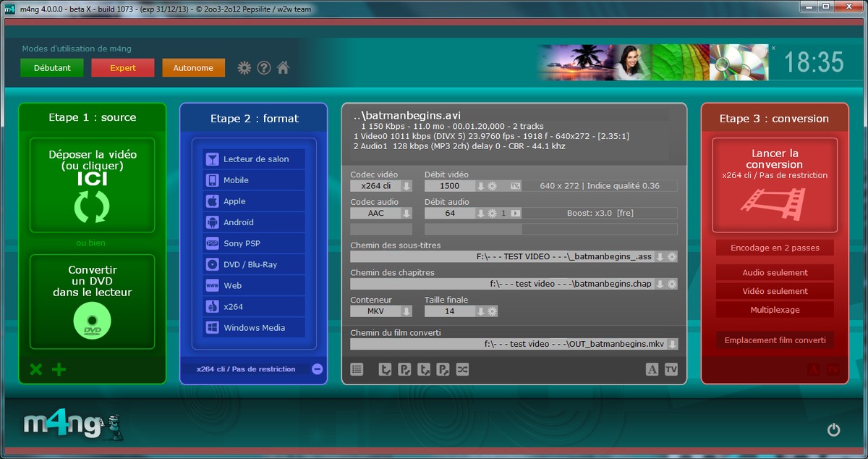Click the audio boost progress bar

[550, 230]
